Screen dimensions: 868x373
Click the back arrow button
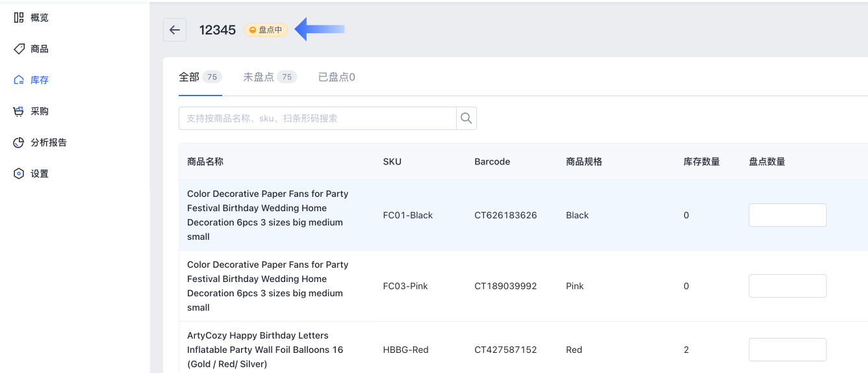(175, 30)
